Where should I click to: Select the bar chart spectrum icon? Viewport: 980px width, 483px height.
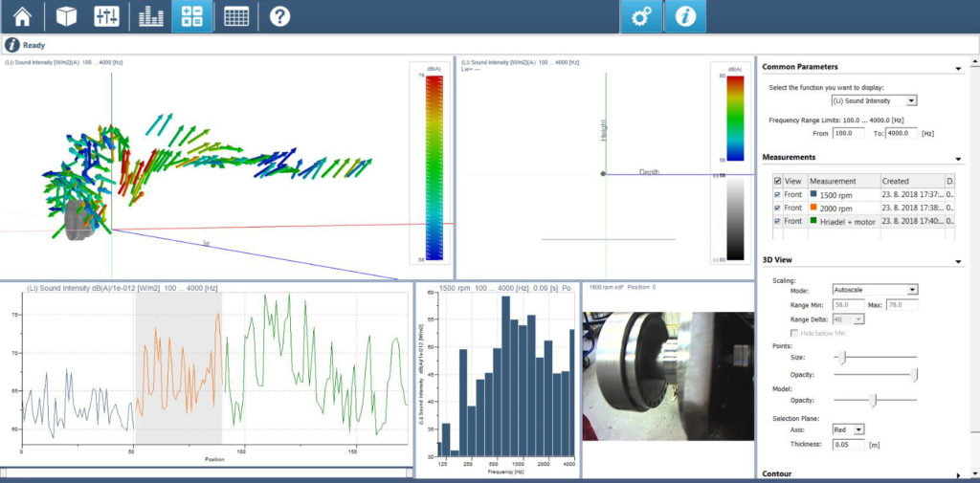click(x=150, y=16)
